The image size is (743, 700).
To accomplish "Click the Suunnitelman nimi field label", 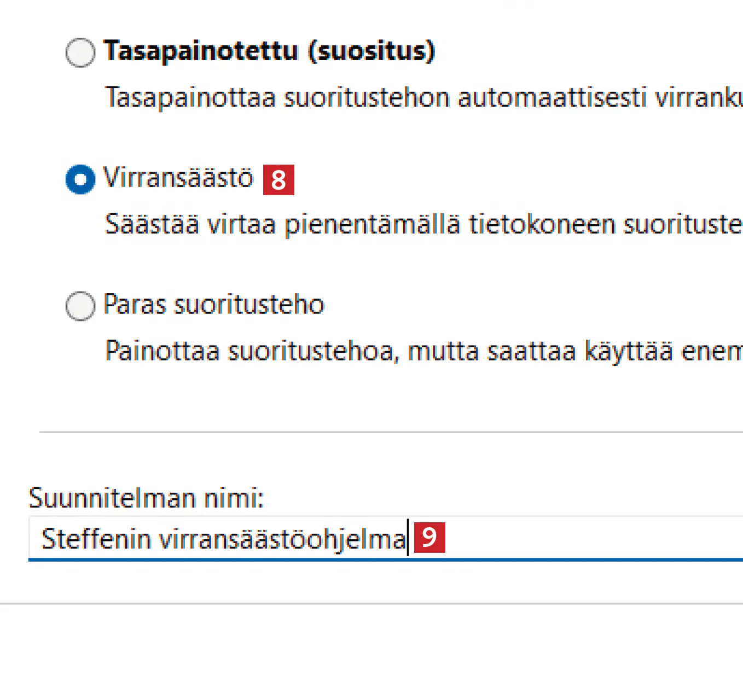I will (146, 498).
